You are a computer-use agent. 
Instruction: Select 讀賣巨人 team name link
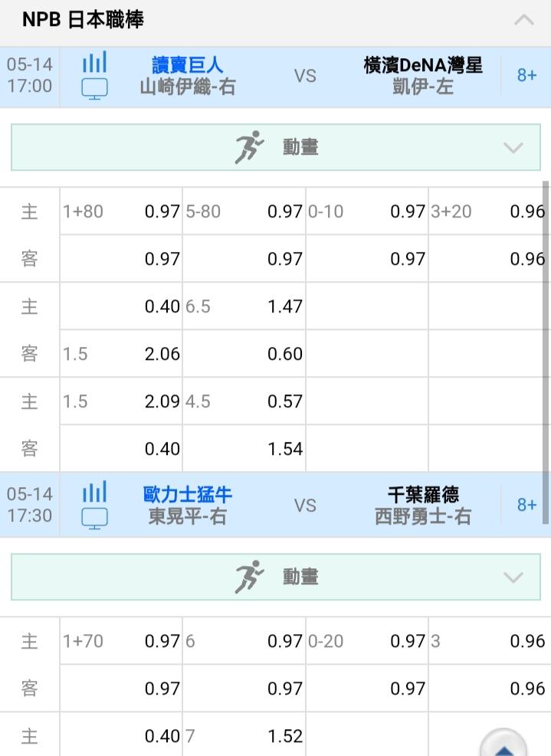click(x=187, y=64)
